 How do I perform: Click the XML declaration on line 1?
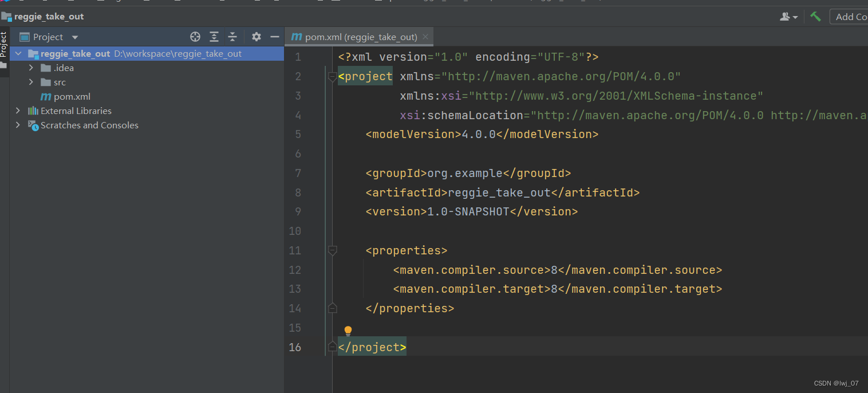point(468,57)
